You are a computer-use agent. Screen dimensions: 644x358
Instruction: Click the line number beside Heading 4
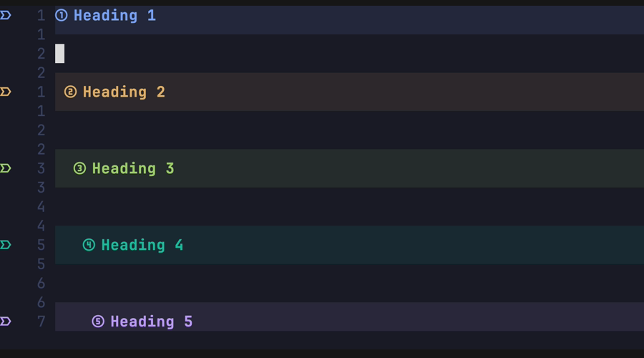[x=41, y=245]
